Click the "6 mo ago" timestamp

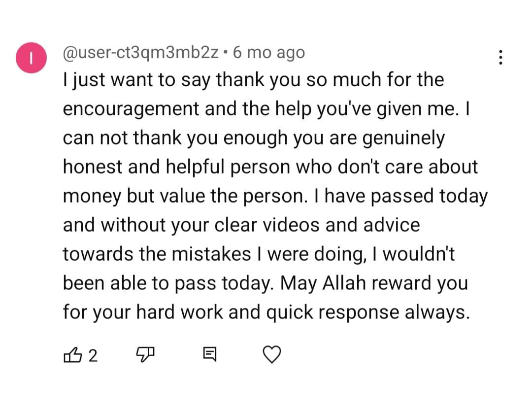(x=269, y=53)
